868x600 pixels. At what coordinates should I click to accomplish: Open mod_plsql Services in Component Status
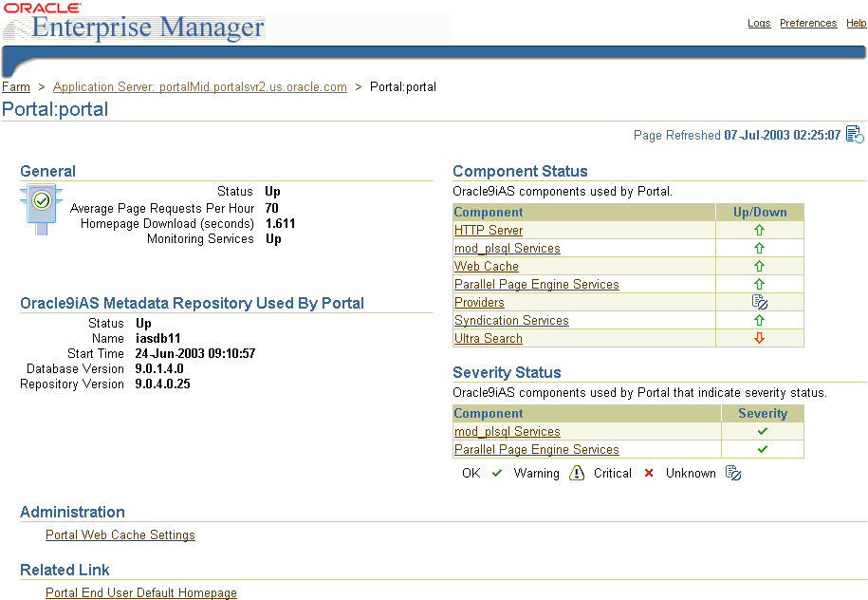(x=508, y=248)
